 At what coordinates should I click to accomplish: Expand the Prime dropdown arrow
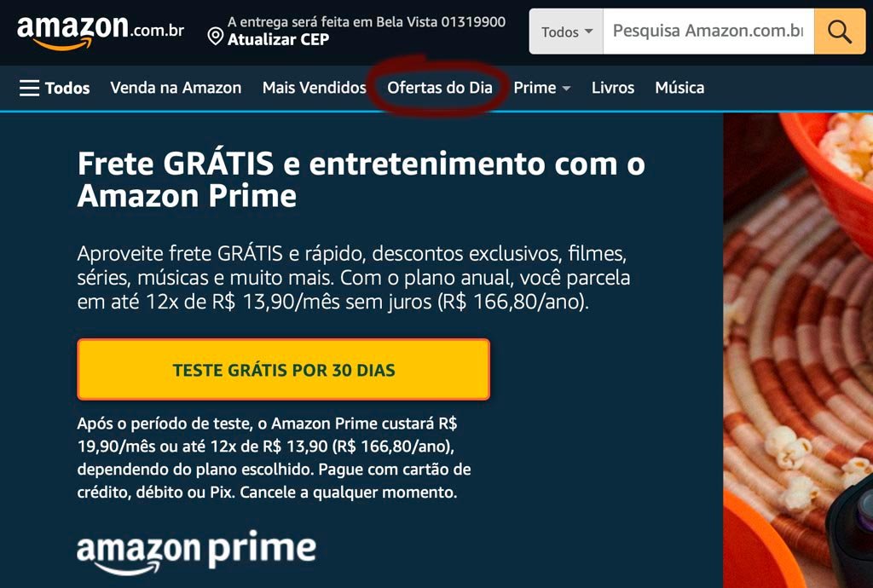(566, 88)
